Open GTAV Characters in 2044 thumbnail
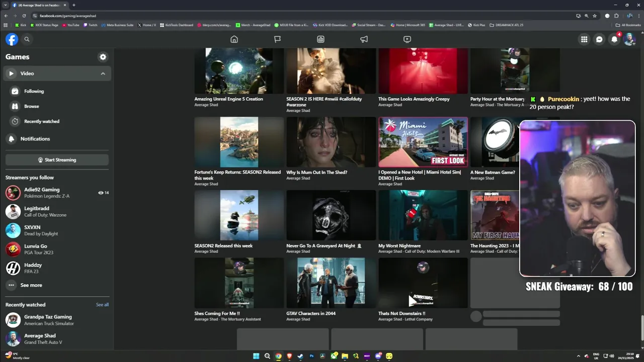This screenshot has width=644, height=362. pyautogui.click(x=331, y=283)
